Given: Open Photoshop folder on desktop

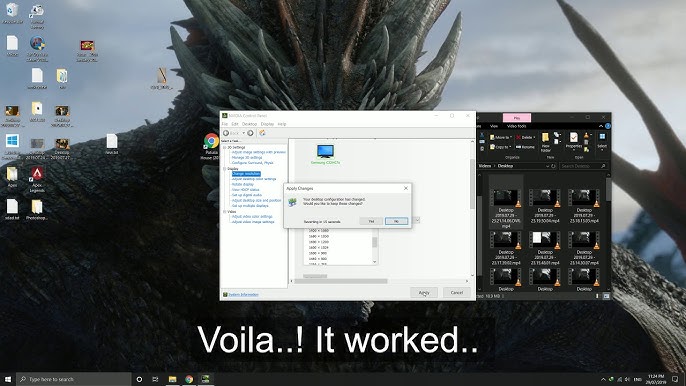Looking at the screenshot, I should [37, 210].
